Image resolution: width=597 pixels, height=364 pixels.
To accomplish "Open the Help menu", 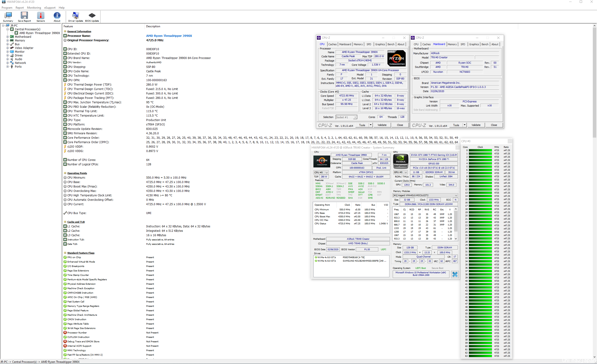I will click(62, 8).
